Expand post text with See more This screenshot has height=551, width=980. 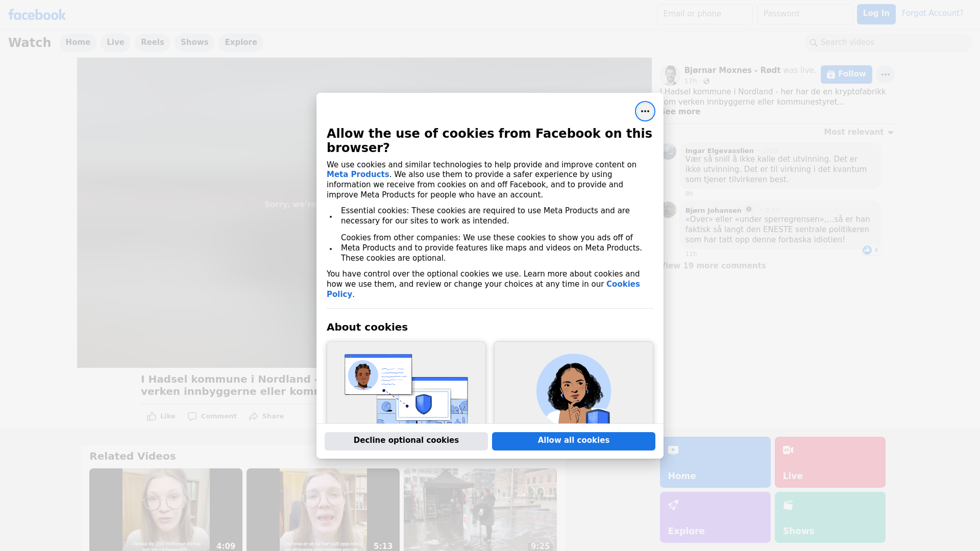(681, 112)
